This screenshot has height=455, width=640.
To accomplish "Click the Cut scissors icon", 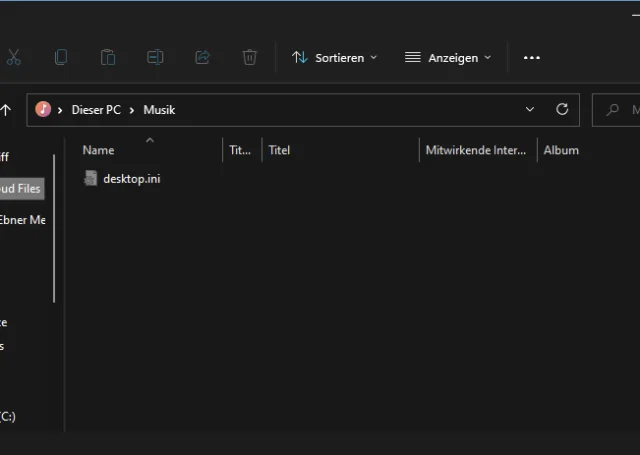I will (x=13, y=58).
